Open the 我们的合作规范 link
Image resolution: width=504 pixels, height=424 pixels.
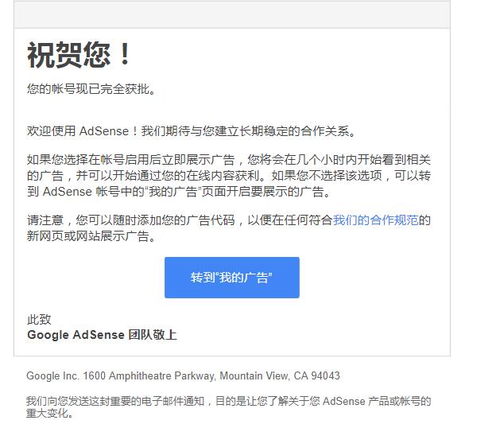click(375, 220)
